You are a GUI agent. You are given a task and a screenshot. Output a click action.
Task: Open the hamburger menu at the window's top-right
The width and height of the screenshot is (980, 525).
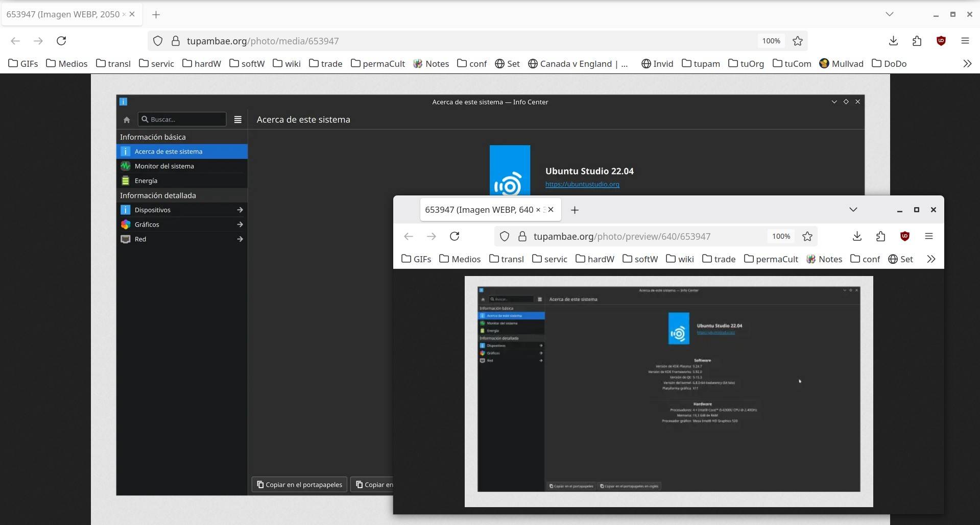coord(965,41)
